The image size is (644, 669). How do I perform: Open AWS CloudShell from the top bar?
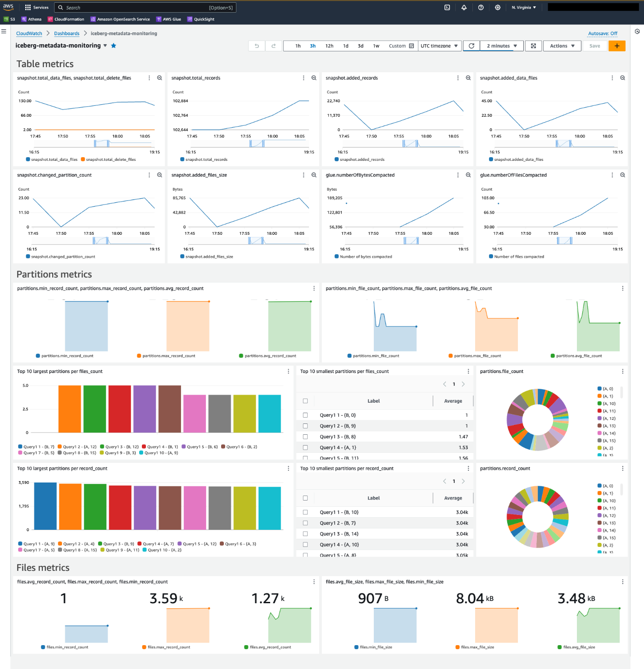[x=447, y=7]
